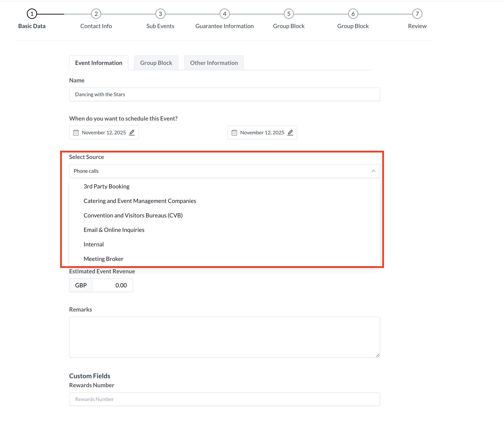Viewport: 504px width, 427px height.
Task: Click the pencil icon beside the second November date
Action: (290, 133)
